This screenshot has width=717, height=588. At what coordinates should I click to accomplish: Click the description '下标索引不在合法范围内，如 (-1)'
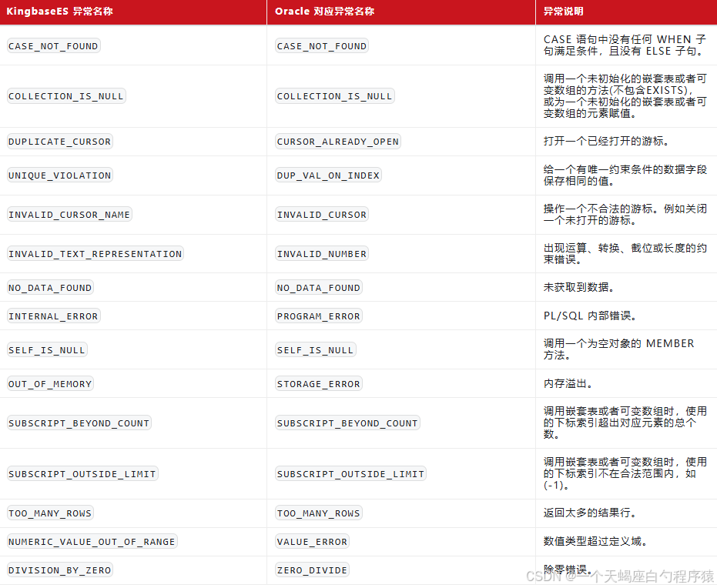[625, 474]
